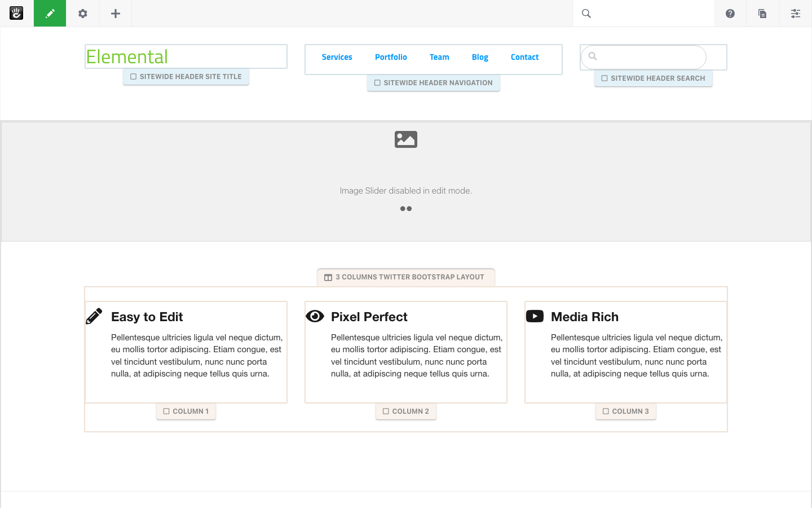The image size is (812, 508).
Task: Go to the Team page link
Action: point(439,57)
